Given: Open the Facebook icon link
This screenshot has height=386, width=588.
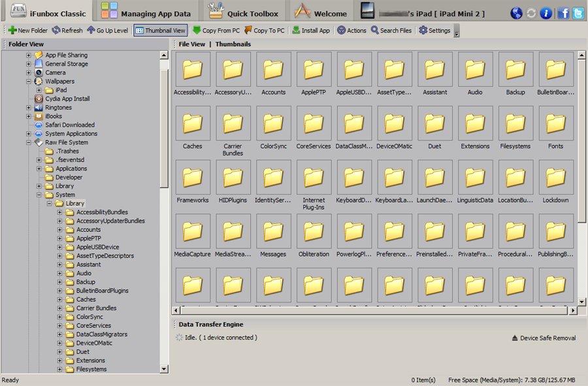Looking at the screenshot, I should tap(563, 13).
